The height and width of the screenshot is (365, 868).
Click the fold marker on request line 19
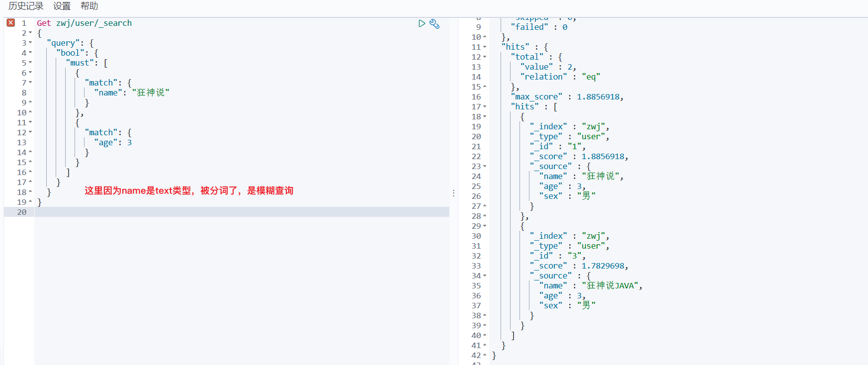click(30, 202)
